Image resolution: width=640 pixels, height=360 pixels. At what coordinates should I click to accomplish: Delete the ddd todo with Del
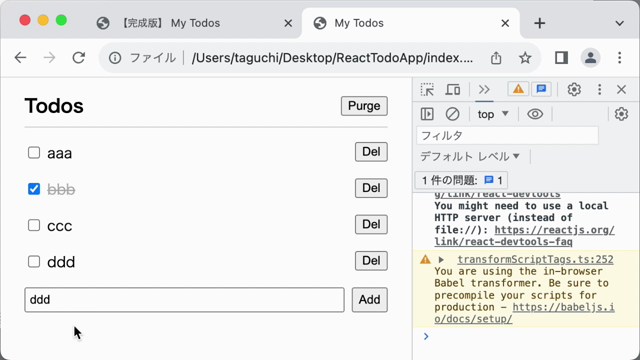[x=371, y=261]
